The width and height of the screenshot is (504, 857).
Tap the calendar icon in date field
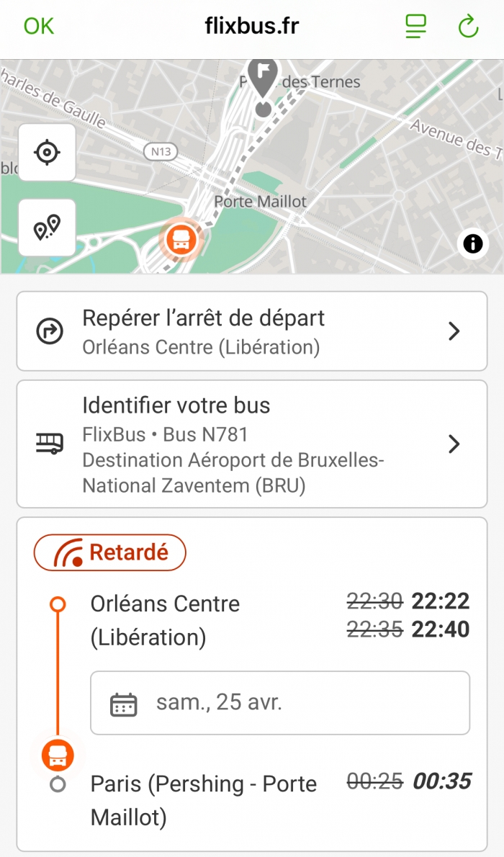(124, 704)
